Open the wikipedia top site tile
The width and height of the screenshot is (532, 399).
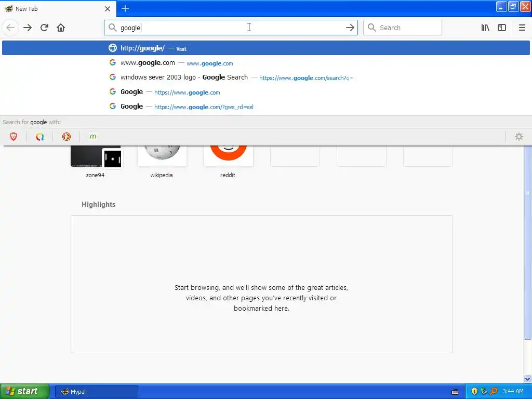(162, 162)
